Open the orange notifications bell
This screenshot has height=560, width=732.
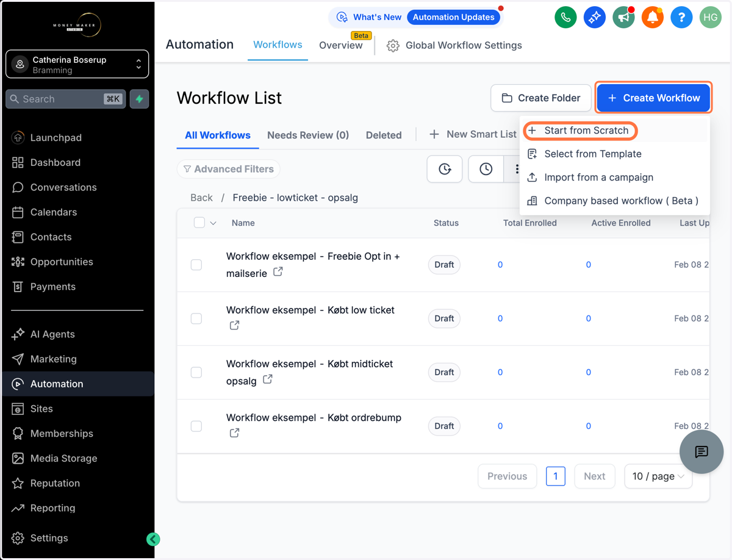pos(652,18)
